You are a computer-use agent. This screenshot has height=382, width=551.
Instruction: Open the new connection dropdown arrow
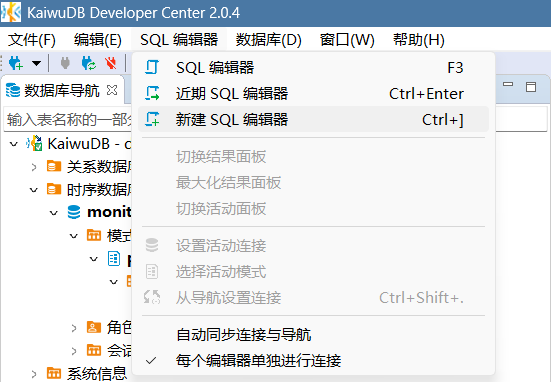37,63
